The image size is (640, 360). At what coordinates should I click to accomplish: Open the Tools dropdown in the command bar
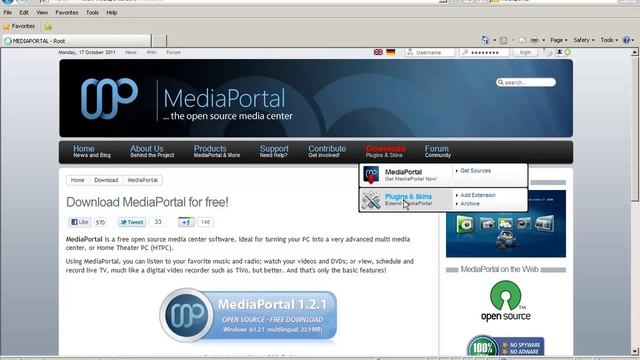click(x=609, y=40)
